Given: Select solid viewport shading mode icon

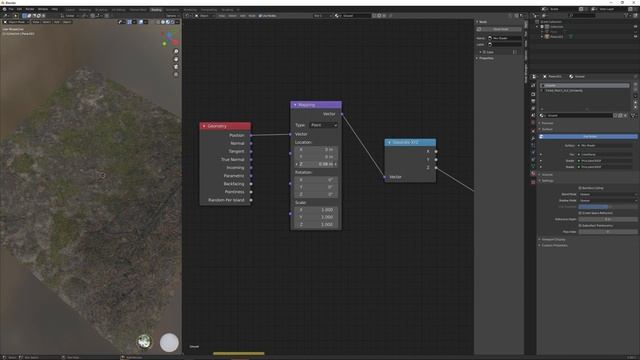Looking at the screenshot, I should click(x=163, y=22).
